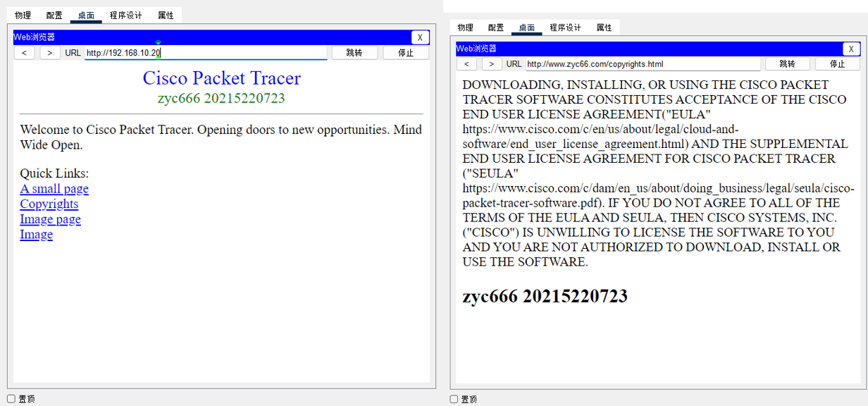Click 停止 button in left browser

(x=406, y=53)
